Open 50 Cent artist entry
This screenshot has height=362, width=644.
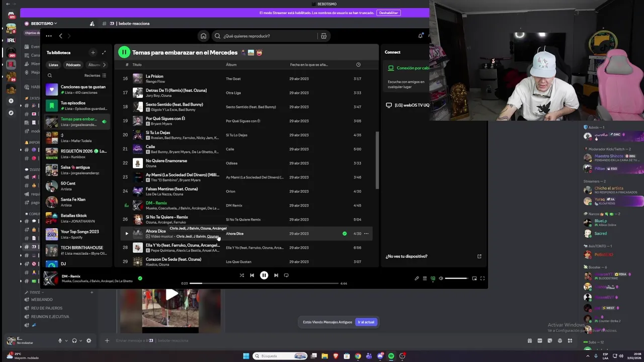[x=76, y=186]
